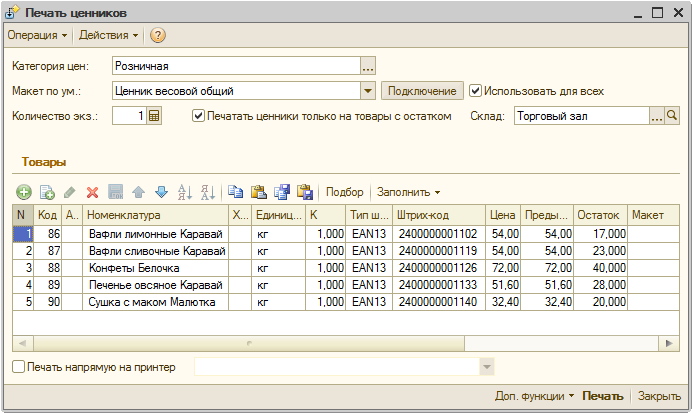Add a new row with the green plus icon
The height and width of the screenshot is (413, 692).
(24, 192)
